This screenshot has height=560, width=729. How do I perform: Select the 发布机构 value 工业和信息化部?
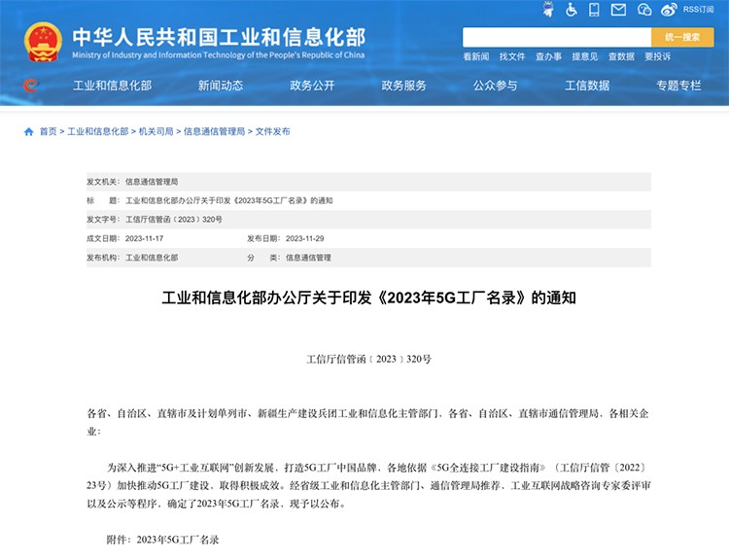pyautogui.click(x=152, y=258)
